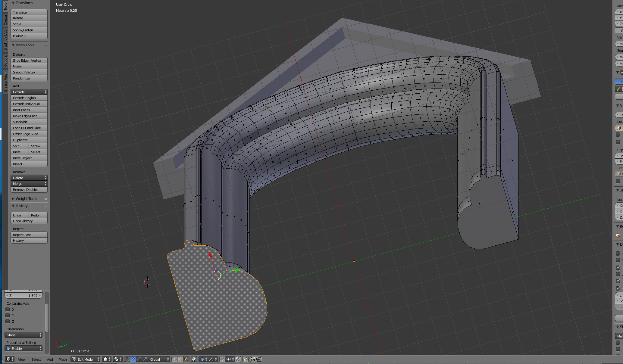Click Extrude Region button
The image size is (623, 364).
pos(29,98)
